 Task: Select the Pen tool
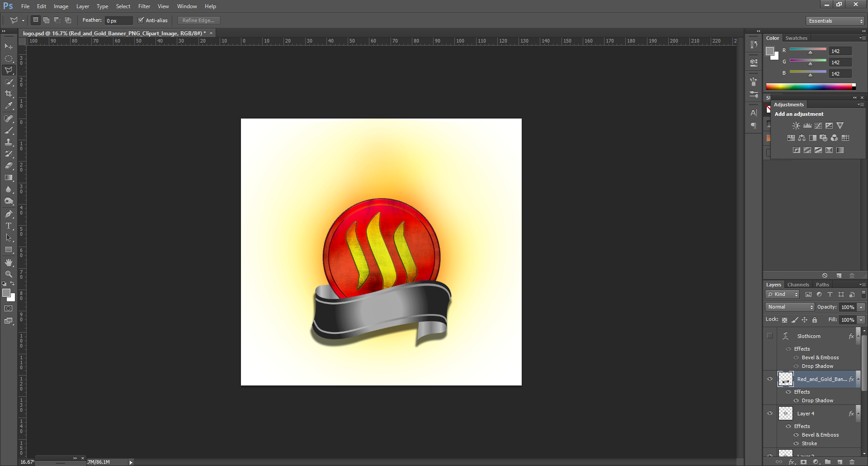click(x=9, y=214)
